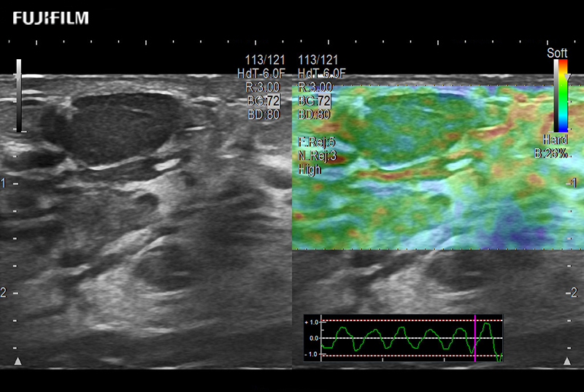584x392 pixels.
Task: Click HdT-6.0F label on B-mode image
Action: pos(261,73)
